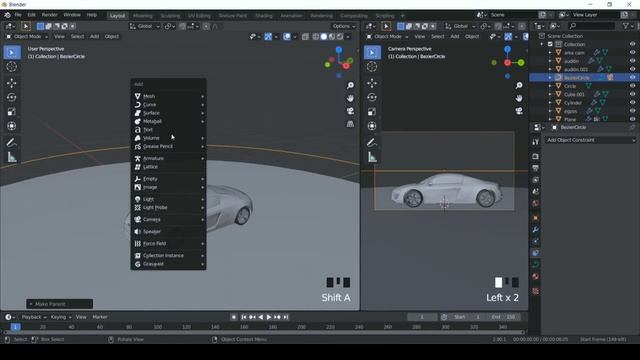The image size is (640, 360).
Task: Click the End frame field in timeline
Action: coord(503,317)
